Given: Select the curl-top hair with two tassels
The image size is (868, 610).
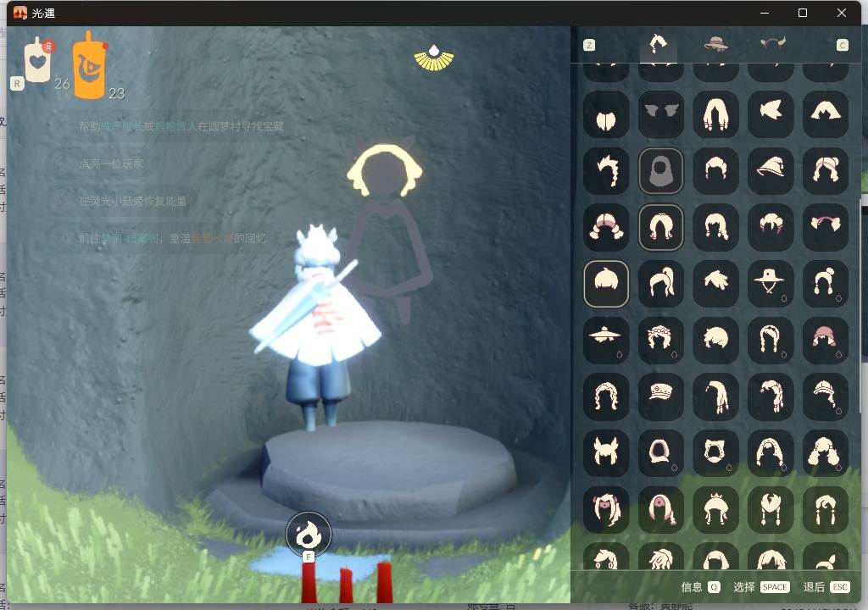Looking at the screenshot, I should (x=826, y=510).
